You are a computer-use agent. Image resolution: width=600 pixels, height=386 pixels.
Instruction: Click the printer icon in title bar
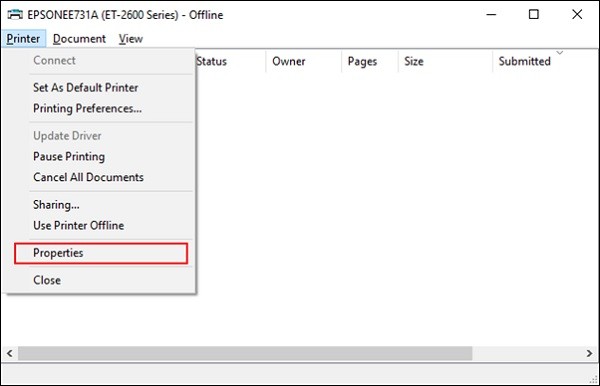[x=15, y=15]
